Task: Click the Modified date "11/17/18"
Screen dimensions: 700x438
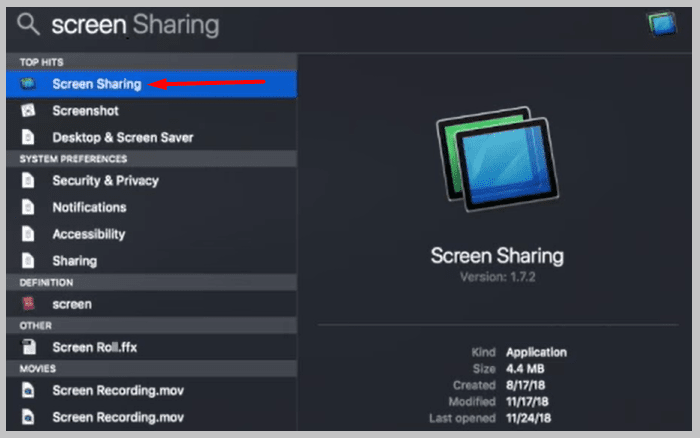Action: [x=527, y=402]
